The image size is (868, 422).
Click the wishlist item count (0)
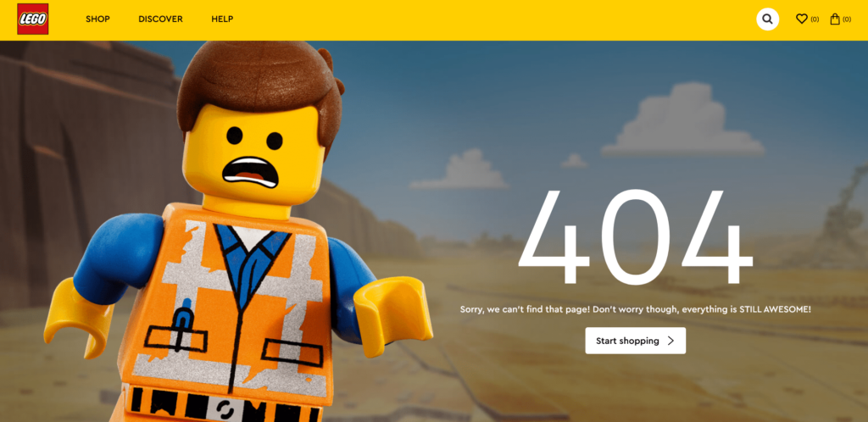(x=815, y=19)
